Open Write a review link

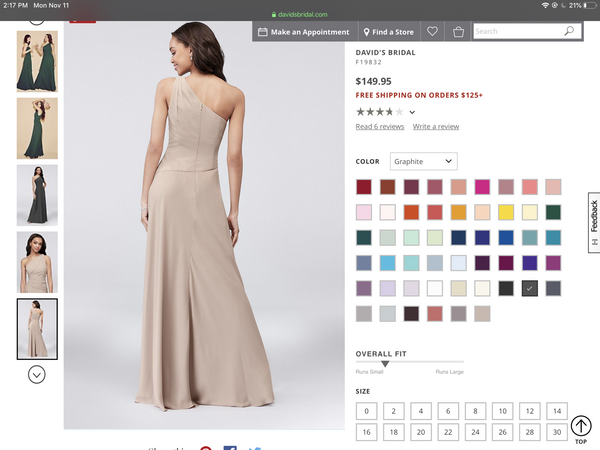click(436, 127)
